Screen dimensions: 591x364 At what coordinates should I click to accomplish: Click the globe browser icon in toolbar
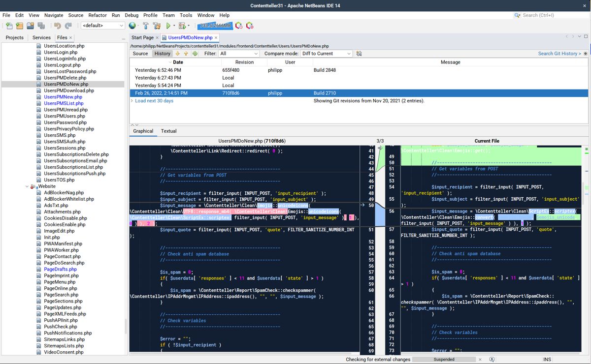(x=132, y=26)
